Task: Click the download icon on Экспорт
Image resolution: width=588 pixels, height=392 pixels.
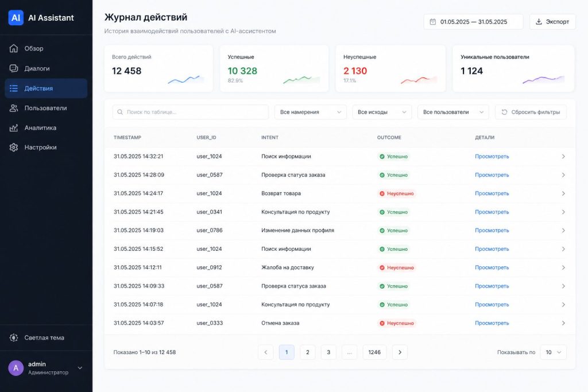Action: coord(539,22)
